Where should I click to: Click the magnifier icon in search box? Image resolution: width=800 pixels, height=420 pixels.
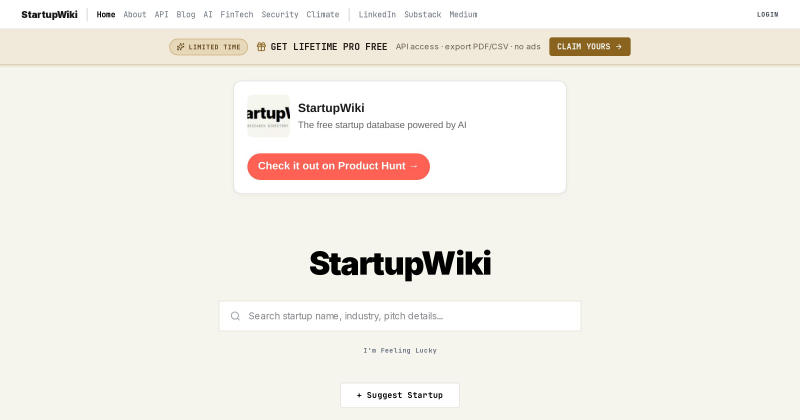click(235, 316)
